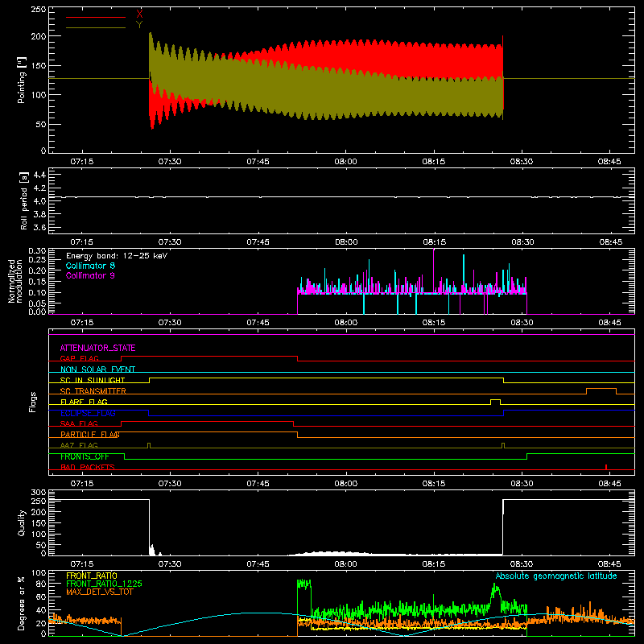Viewport: 644px width, 644px height.
Task: Click the red X legend label
Action: (139, 14)
